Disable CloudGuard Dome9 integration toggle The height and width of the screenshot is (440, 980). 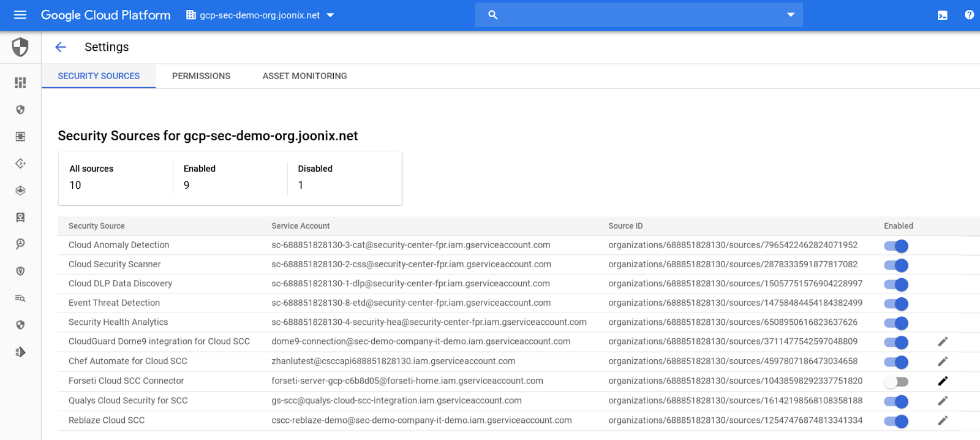(896, 343)
